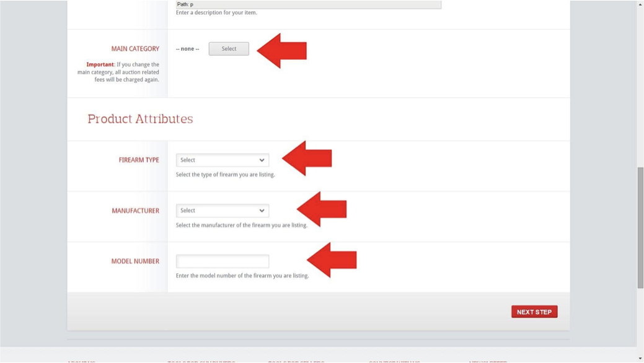Open the Firearm Type dropdown
Viewport: 644px width, 363px height.
(x=223, y=160)
